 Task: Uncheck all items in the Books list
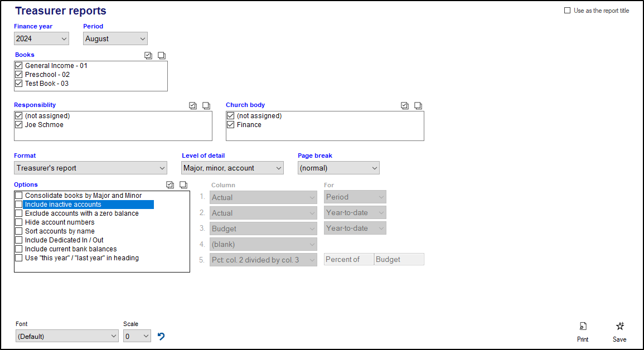coord(162,56)
